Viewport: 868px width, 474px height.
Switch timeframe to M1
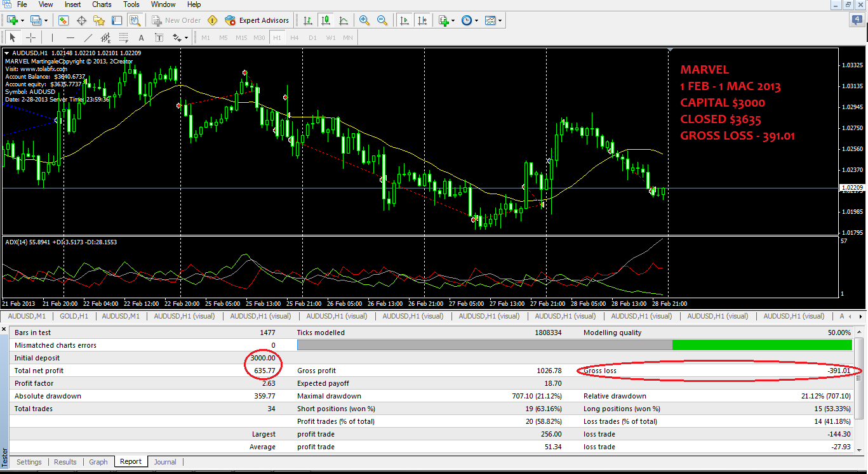[206, 37]
